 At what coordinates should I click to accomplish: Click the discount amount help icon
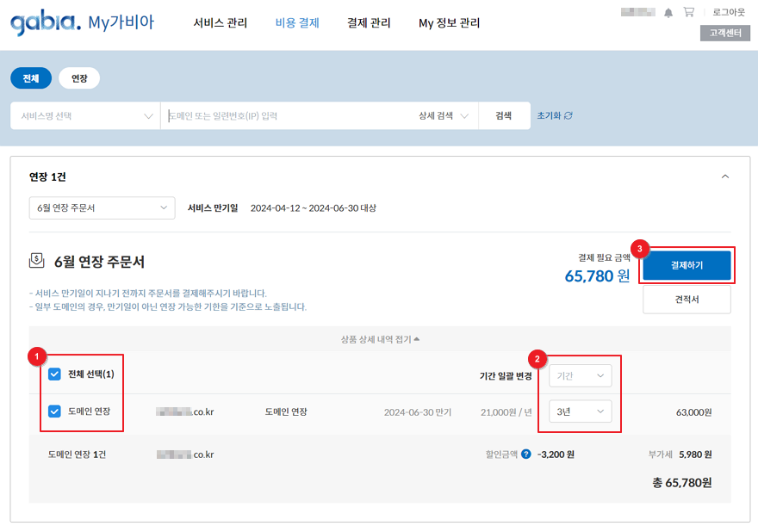525,454
